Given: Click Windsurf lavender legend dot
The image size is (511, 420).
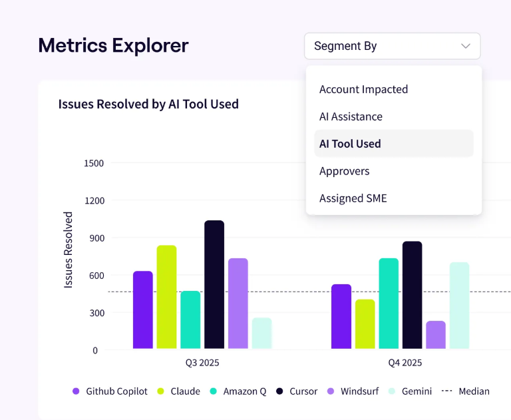Looking at the screenshot, I should [331, 391].
